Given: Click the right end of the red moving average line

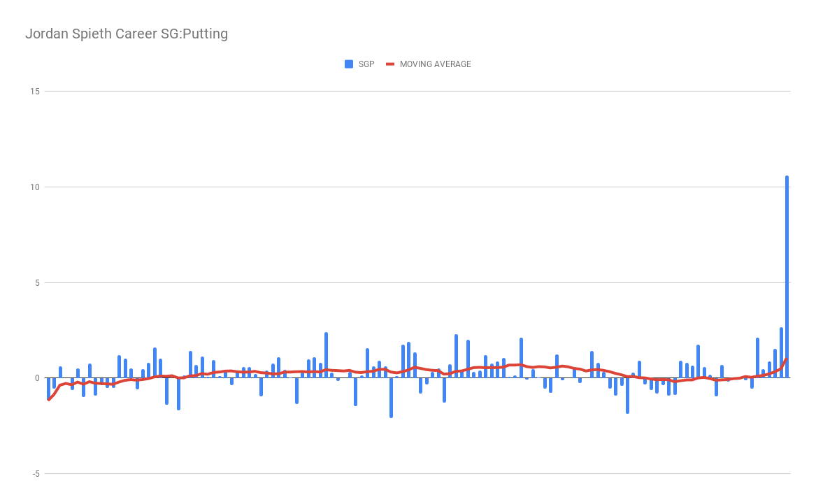Looking at the screenshot, I should pyautogui.click(x=787, y=359).
